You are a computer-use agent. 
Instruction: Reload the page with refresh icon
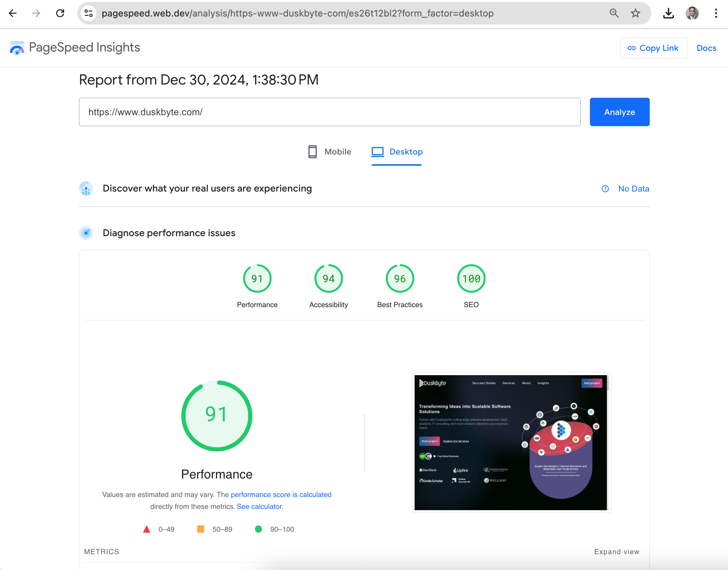click(x=60, y=13)
